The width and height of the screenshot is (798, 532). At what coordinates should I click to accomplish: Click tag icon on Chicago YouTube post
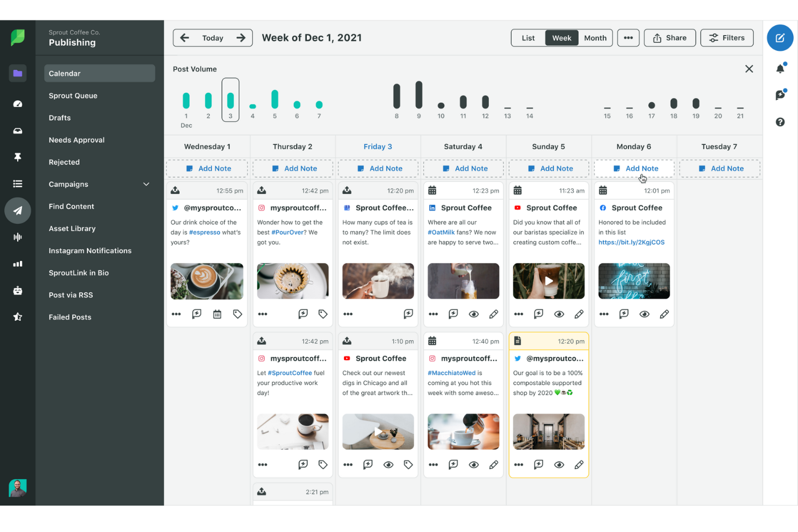click(x=408, y=465)
